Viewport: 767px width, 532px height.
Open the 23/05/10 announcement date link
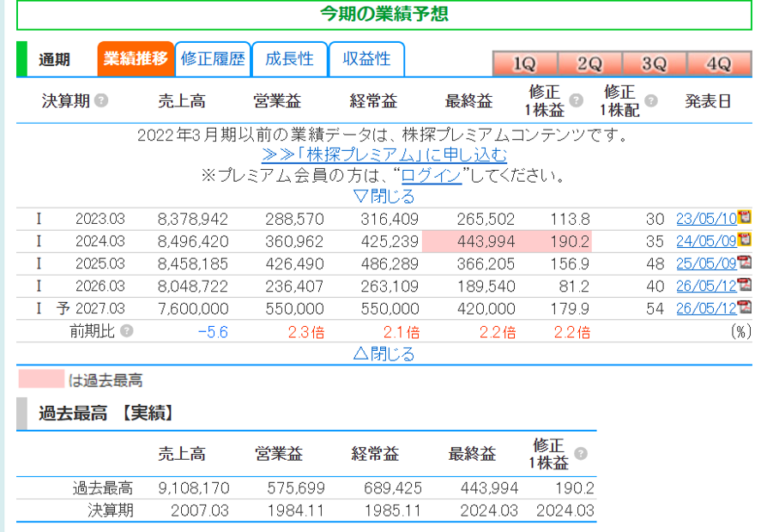pyautogui.click(x=706, y=219)
